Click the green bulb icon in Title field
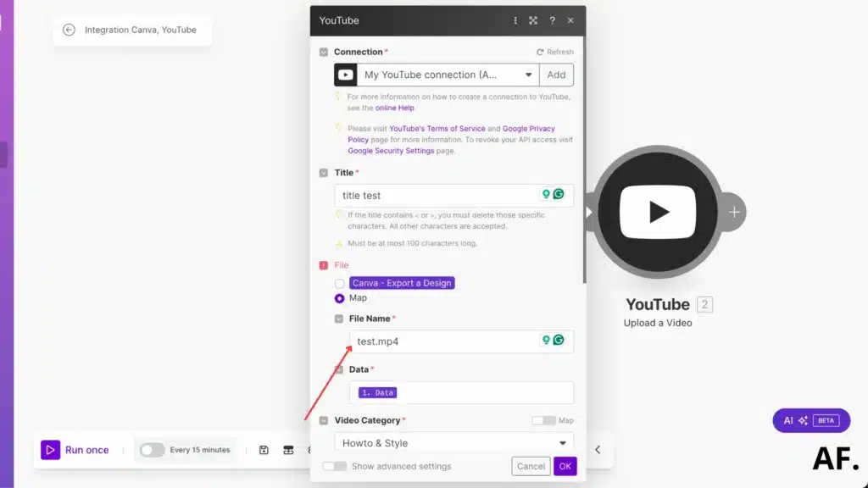 pos(547,194)
